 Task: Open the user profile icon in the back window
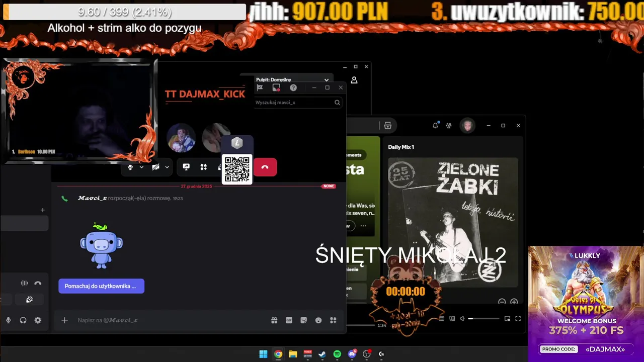(x=354, y=80)
